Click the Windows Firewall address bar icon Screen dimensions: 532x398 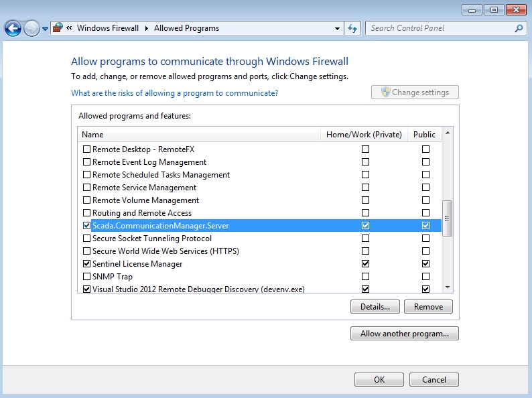(x=58, y=28)
